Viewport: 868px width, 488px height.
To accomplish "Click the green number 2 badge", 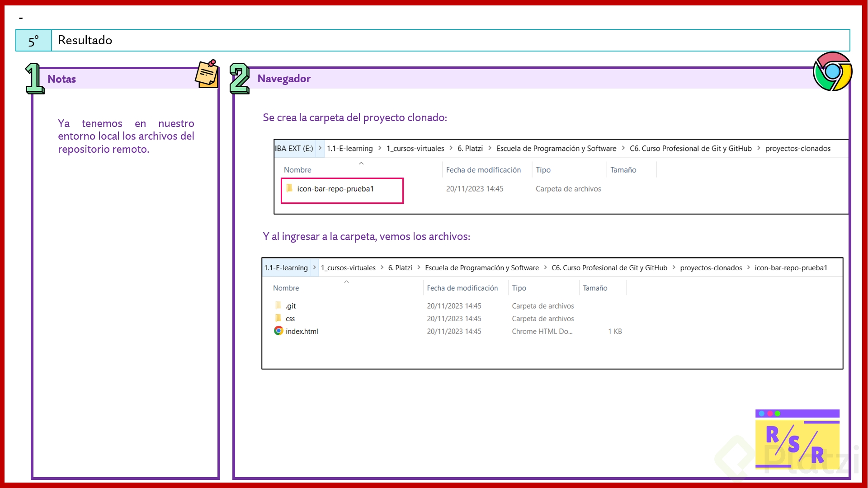I will (x=239, y=79).
